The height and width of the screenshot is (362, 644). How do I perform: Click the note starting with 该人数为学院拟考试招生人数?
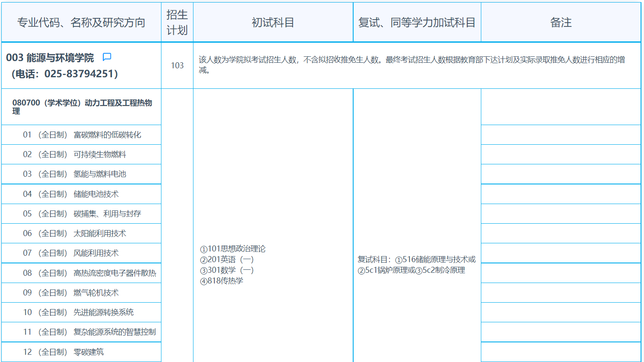pos(412,65)
